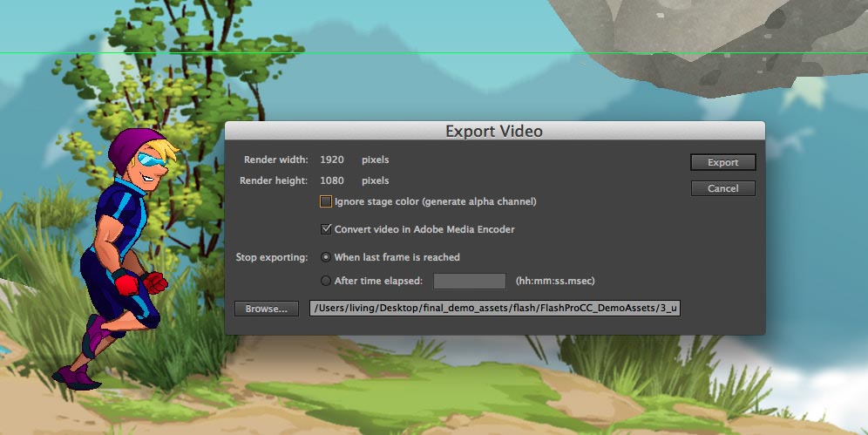Click the Stop exporting: label

(272, 257)
